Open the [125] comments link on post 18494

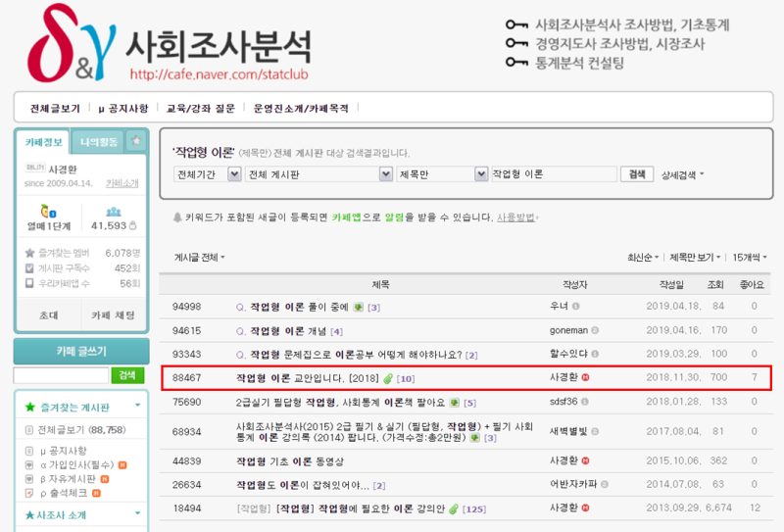pos(474,509)
